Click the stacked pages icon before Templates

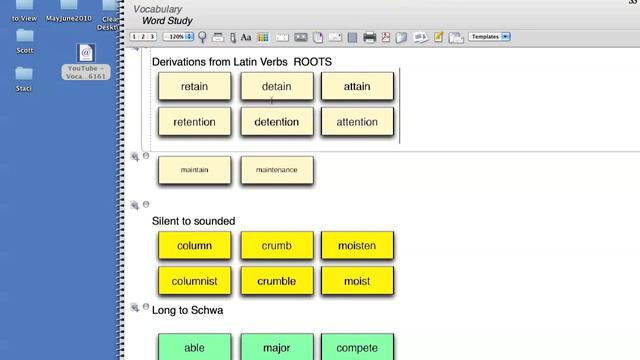(456, 38)
